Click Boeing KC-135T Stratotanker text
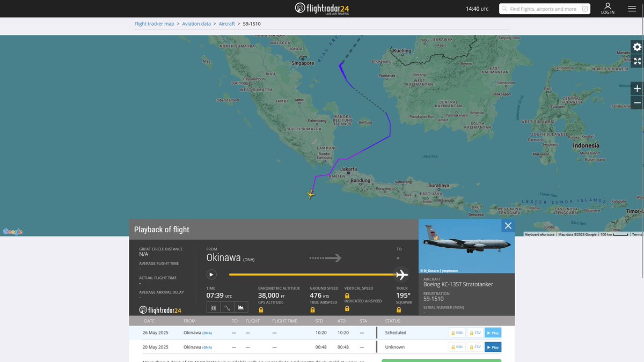 (x=458, y=284)
